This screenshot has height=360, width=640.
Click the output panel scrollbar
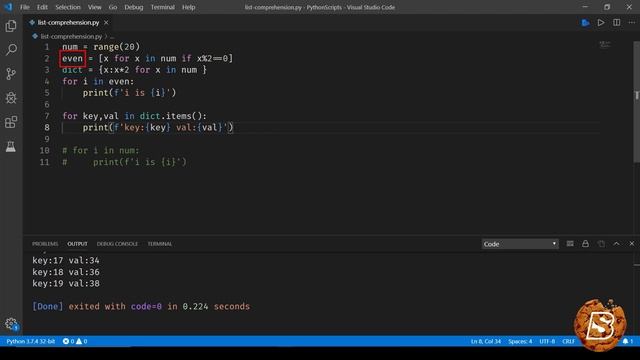636,265
